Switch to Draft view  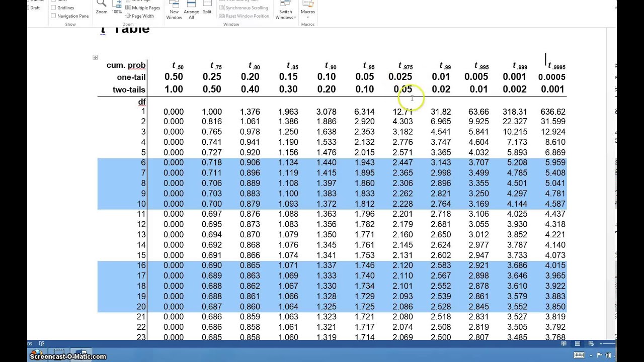coord(35,8)
